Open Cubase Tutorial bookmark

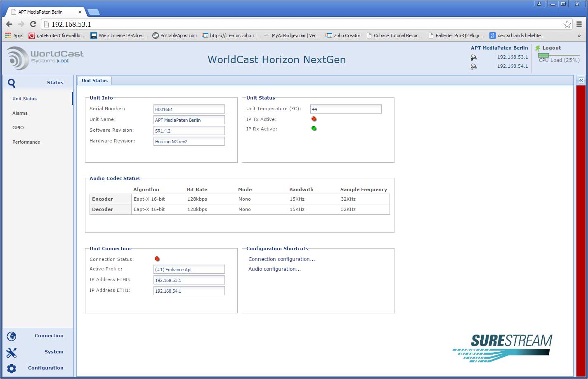coord(394,36)
